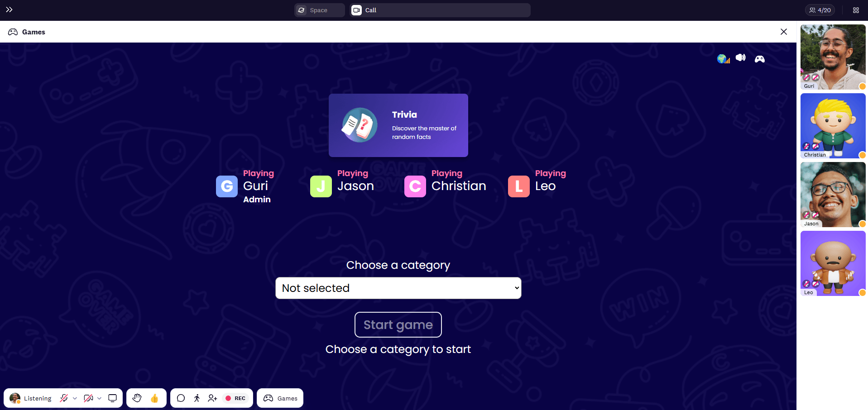Click the gamepad icon near the speaker
Image resolution: width=868 pixels, height=410 pixels.
click(759, 59)
